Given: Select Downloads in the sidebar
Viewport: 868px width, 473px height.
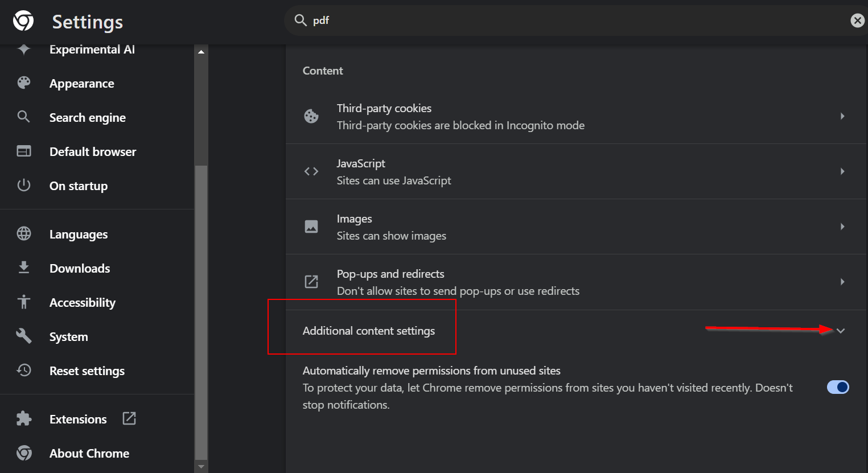Looking at the screenshot, I should click(80, 268).
